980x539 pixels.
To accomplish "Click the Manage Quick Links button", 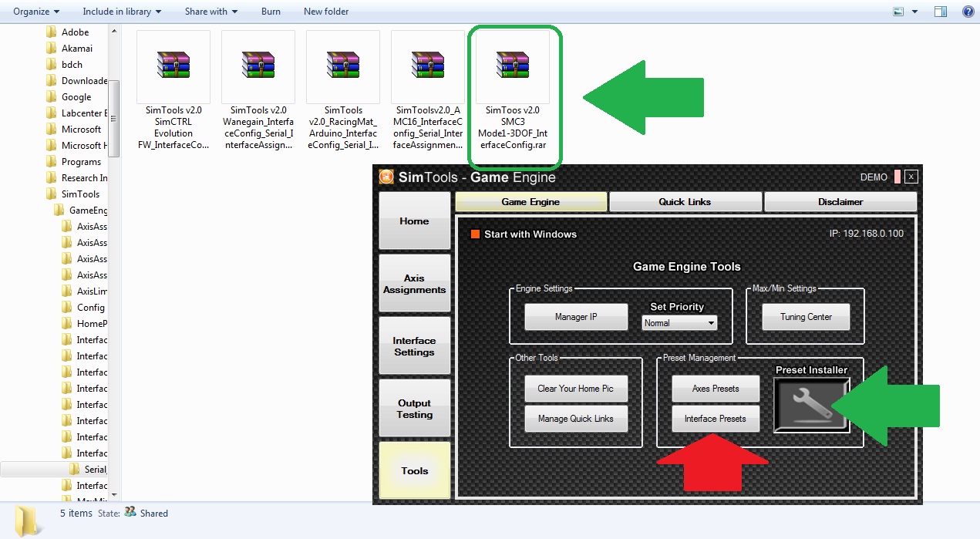I will point(576,419).
